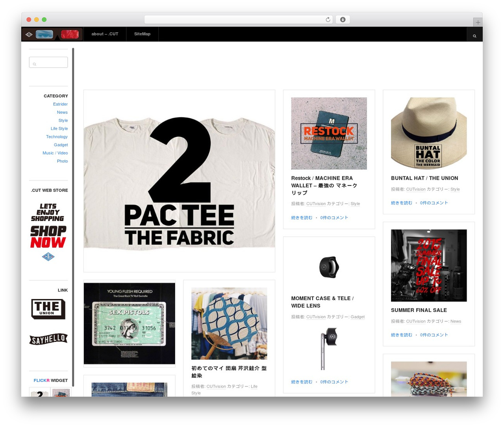
Task: Select the Photo category
Action: pyautogui.click(x=62, y=161)
